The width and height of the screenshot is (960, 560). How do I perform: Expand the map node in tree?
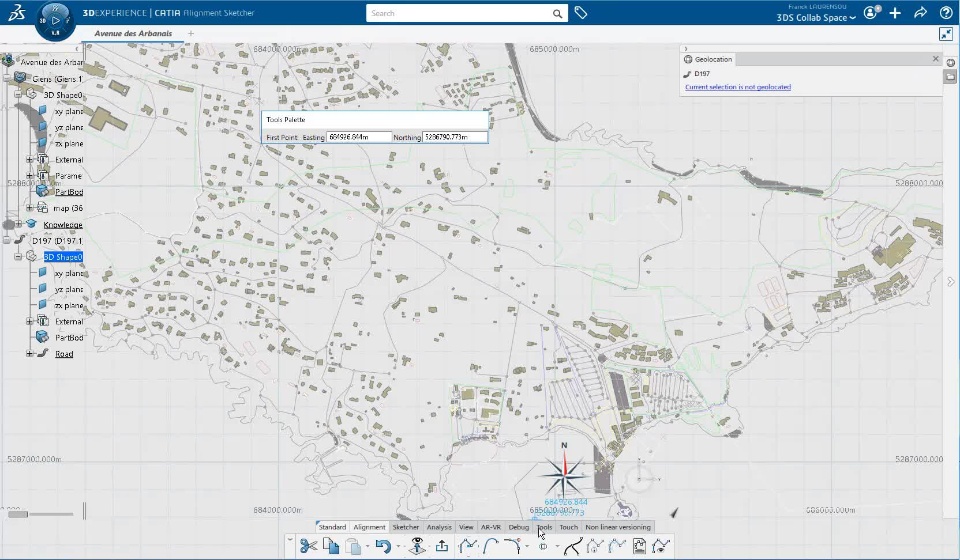tap(29, 208)
